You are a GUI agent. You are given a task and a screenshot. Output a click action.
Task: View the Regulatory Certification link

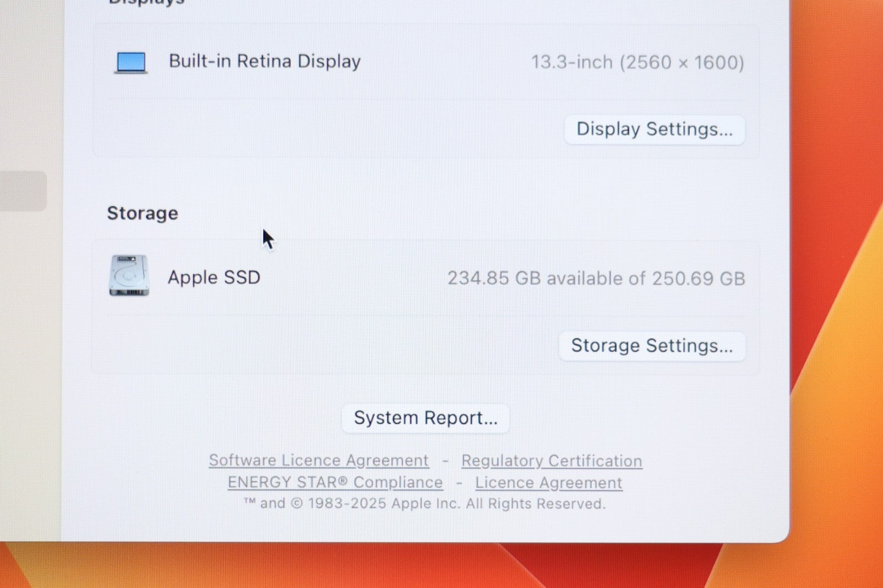pos(551,461)
